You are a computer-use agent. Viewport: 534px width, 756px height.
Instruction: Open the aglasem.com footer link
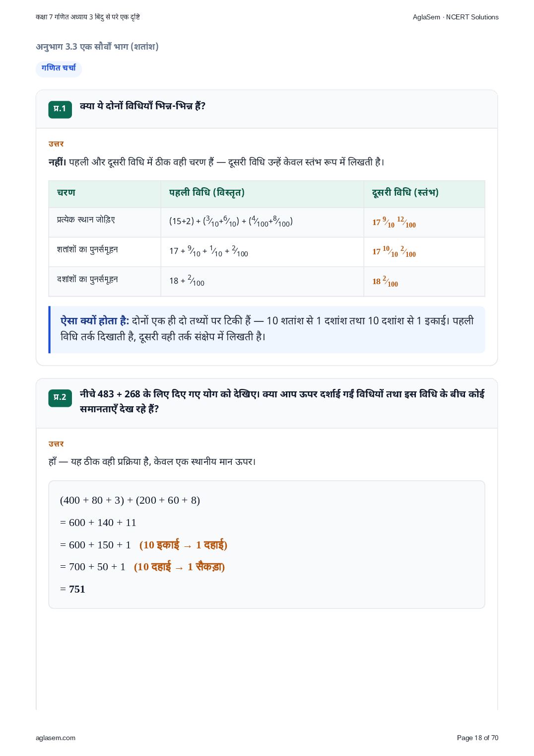56,738
